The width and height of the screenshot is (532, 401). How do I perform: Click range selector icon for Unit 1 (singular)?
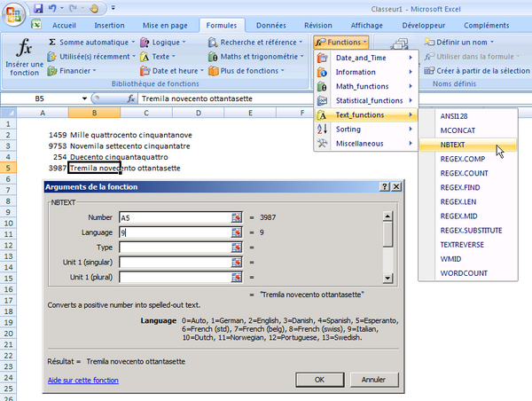pyautogui.click(x=236, y=262)
